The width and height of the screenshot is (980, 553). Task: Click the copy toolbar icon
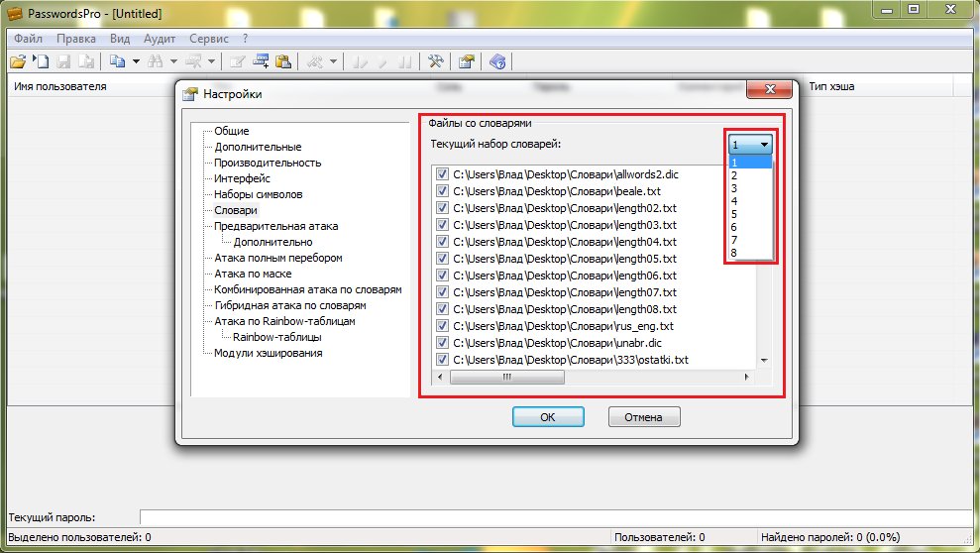pos(117,61)
